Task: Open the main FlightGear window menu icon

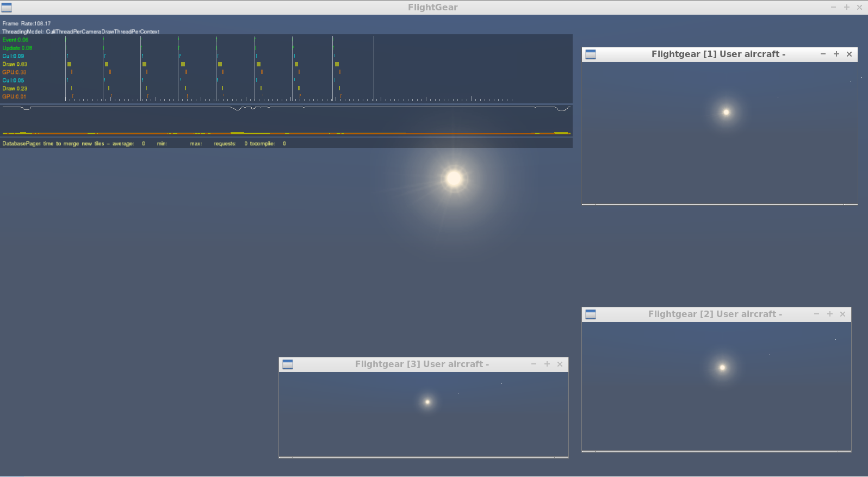Action: pyautogui.click(x=7, y=8)
